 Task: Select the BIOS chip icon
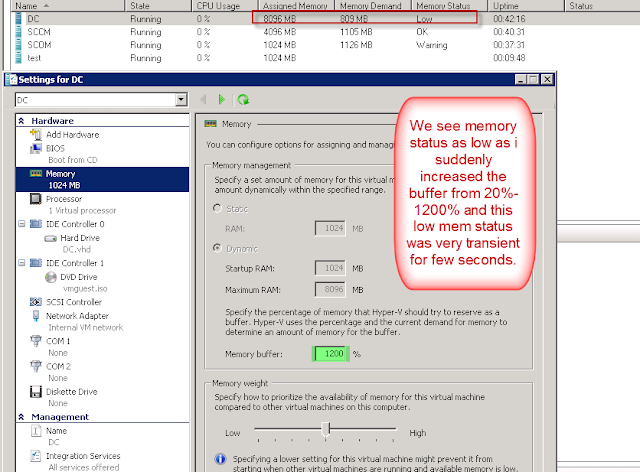[x=36, y=148]
